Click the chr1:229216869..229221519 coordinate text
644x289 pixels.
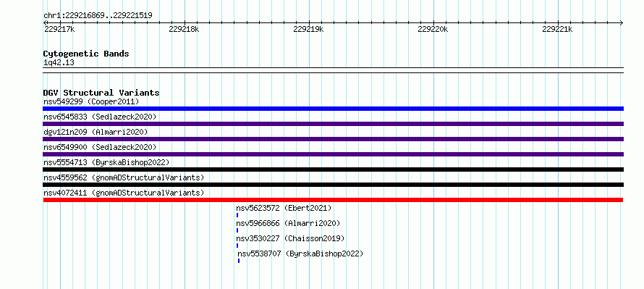coord(98,16)
